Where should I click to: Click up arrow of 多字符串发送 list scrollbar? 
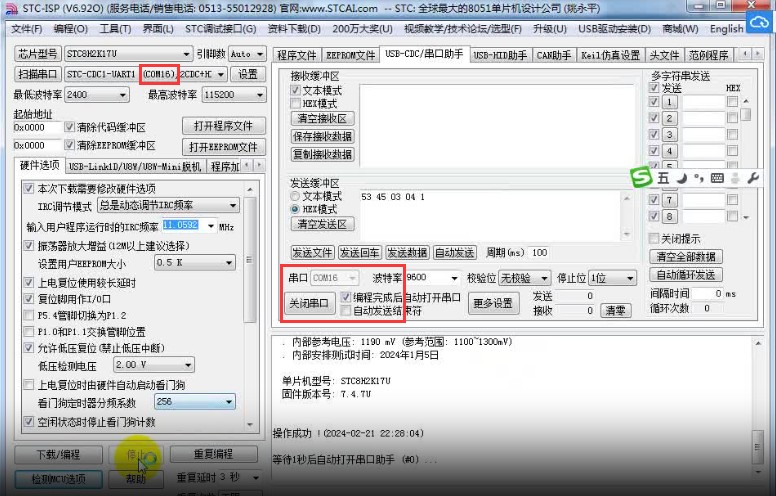tap(746, 101)
